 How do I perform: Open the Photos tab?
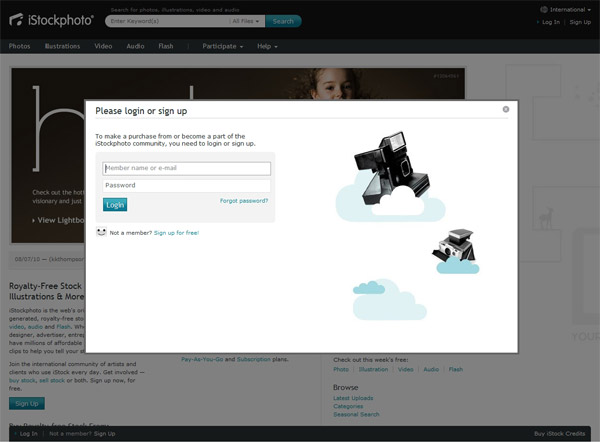pyautogui.click(x=20, y=46)
